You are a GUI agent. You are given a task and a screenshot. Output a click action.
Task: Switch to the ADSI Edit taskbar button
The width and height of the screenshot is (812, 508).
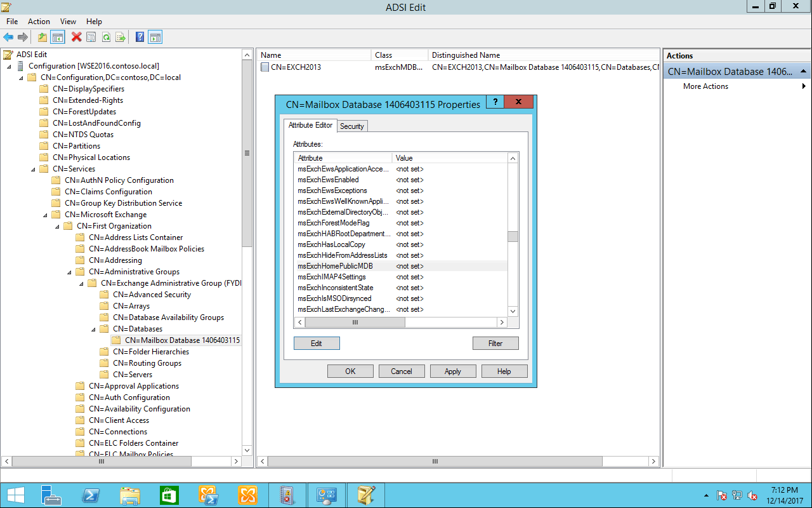[366, 495]
